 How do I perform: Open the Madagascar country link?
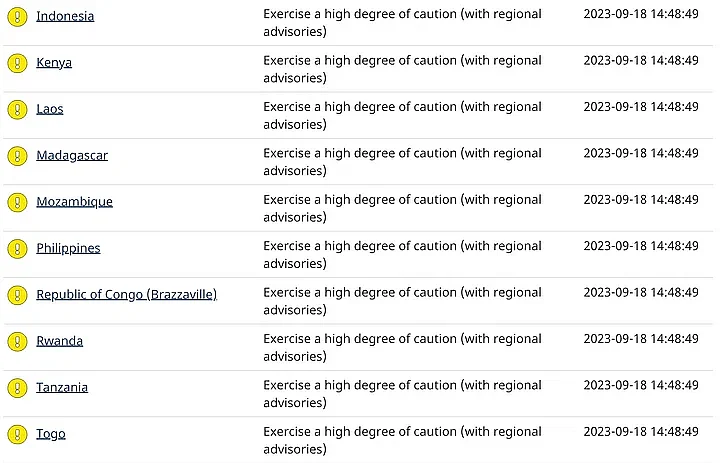(72, 155)
